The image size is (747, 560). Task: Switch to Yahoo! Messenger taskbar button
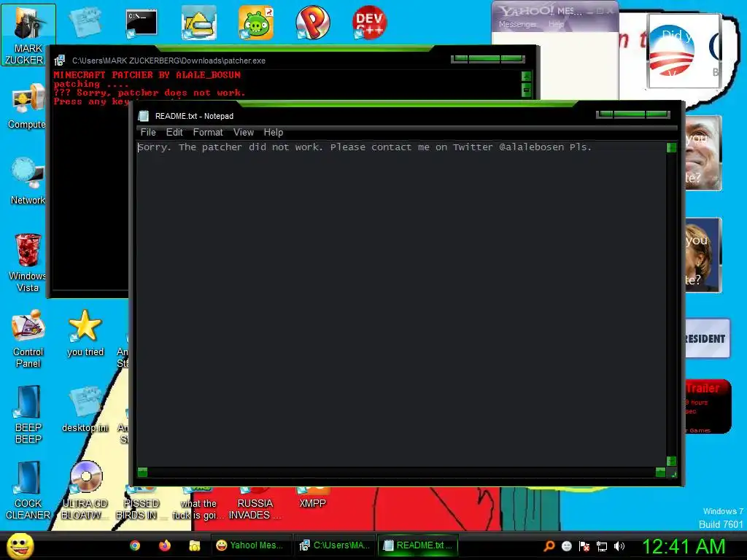(x=251, y=545)
